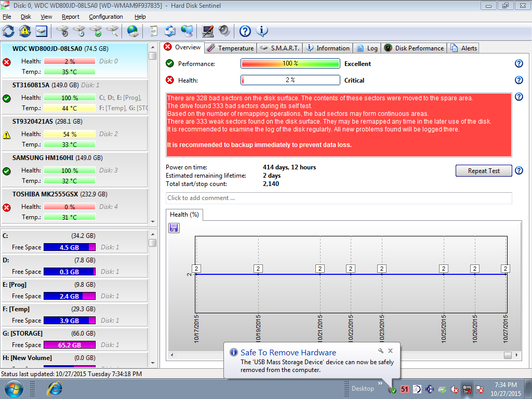
Task: Click the Click to add comment field
Action: (x=339, y=198)
